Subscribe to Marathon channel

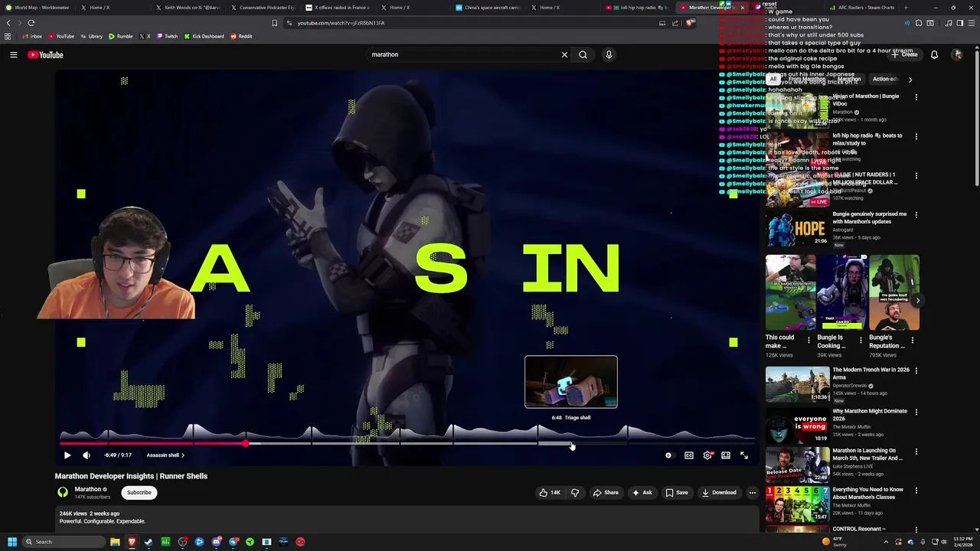pos(139,493)
